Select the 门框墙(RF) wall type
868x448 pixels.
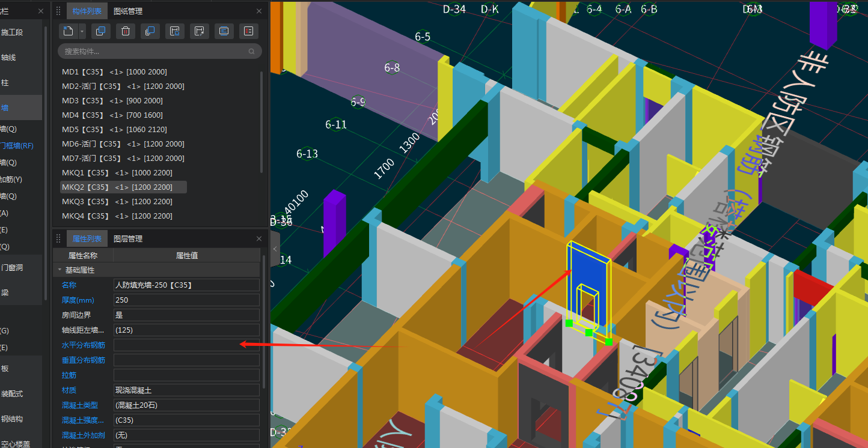(18, 145)
